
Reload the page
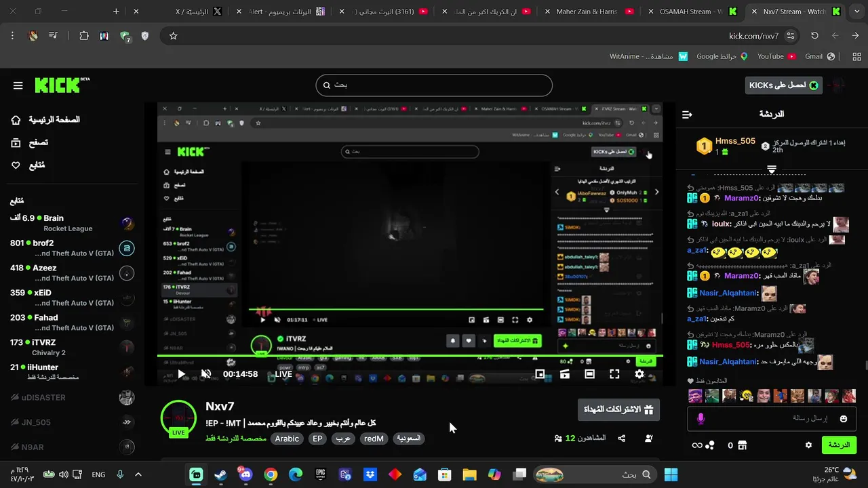tap(814, 36)
